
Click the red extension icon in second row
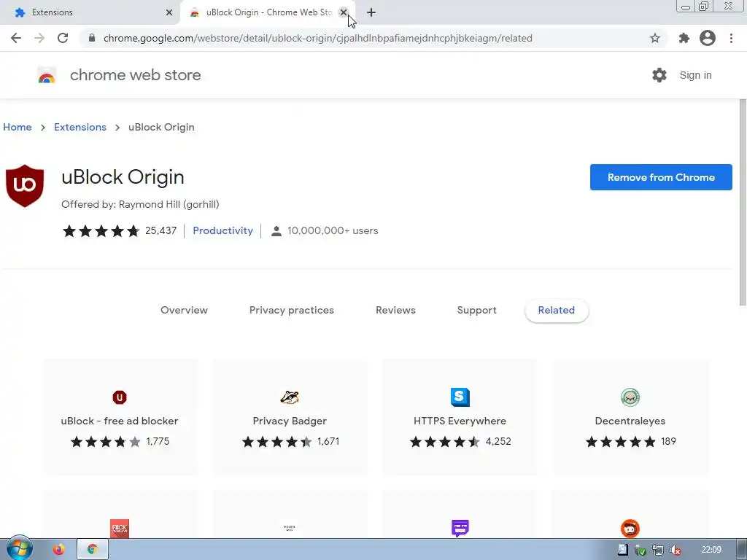pos(120,529)
